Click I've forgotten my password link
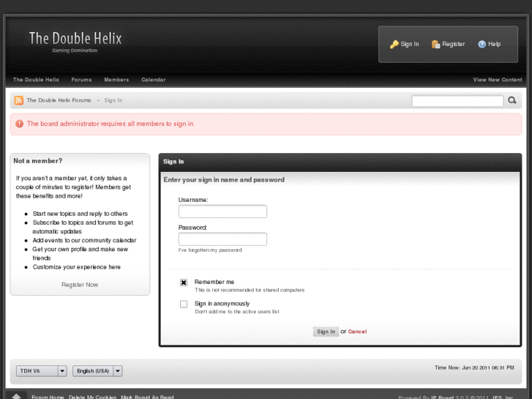 tap(210, 250)
